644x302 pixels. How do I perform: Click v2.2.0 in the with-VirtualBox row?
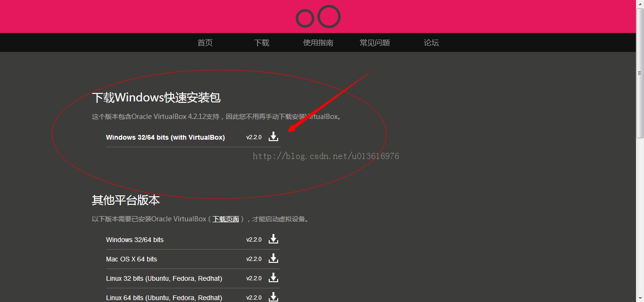pyautogui.click(x=254, y=137)
